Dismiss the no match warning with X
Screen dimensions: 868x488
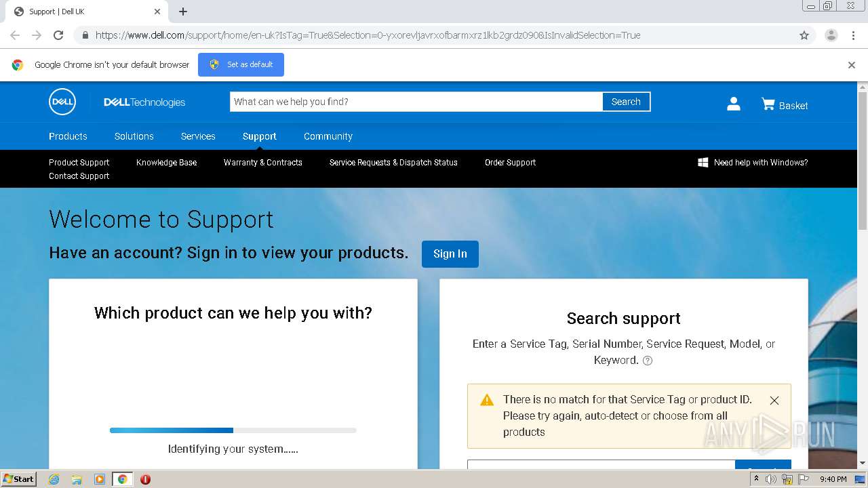tap(774, 401)
